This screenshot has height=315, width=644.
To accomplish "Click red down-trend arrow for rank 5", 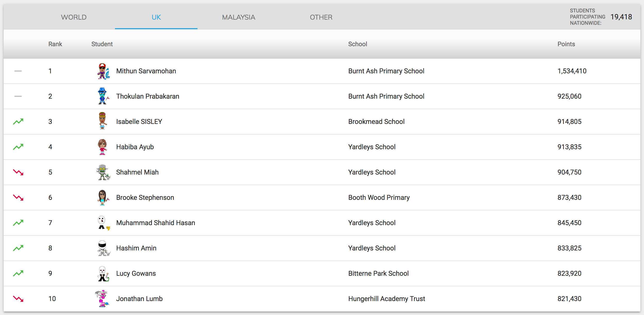I will (18, 172).
